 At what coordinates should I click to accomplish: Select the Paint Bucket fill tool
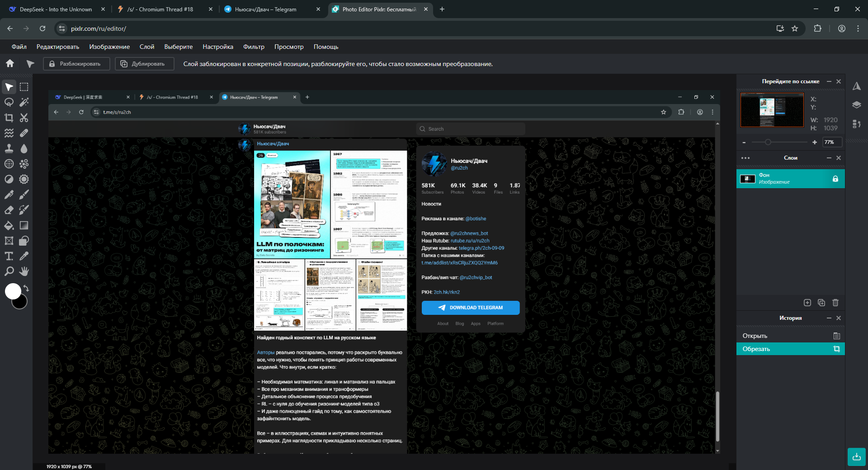coord(9,225)
